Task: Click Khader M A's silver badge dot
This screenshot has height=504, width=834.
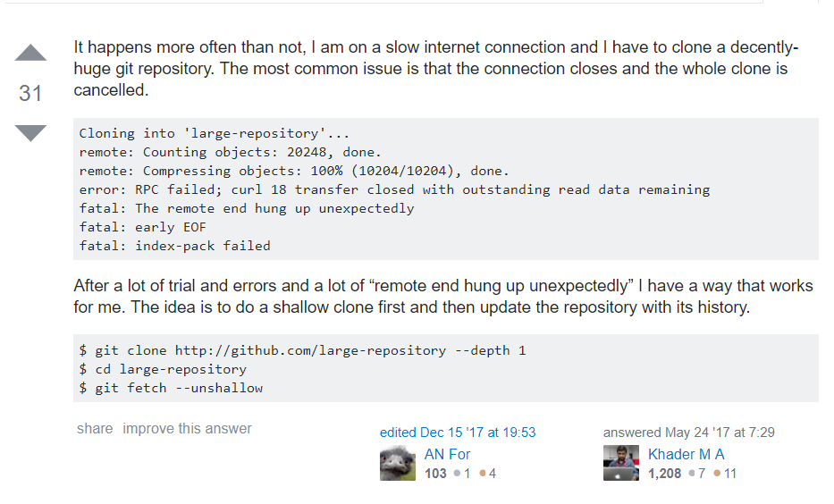Action: click(692, 474)
